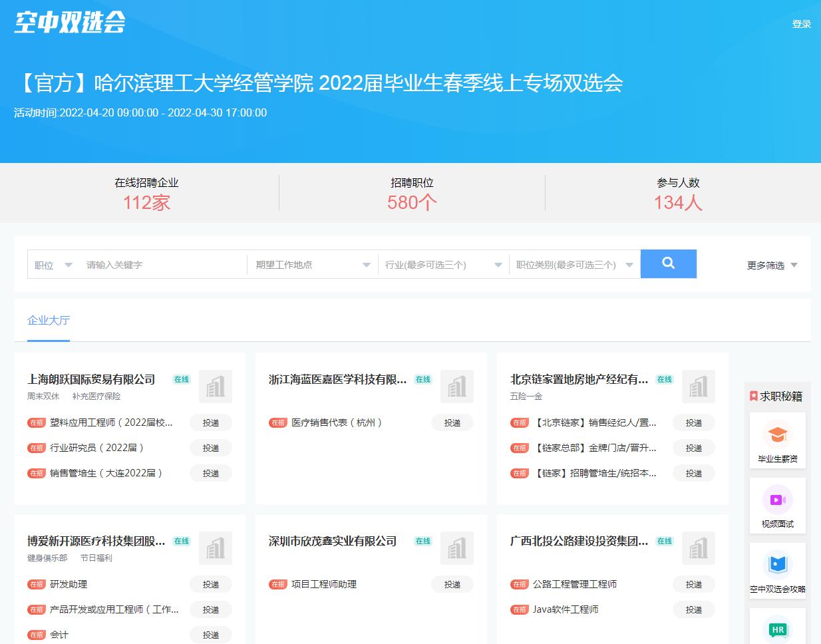Click the 上海朗跃国际贸易 company logo placeholder
Viewport: 821px width, 644px height.
point(215,387)
